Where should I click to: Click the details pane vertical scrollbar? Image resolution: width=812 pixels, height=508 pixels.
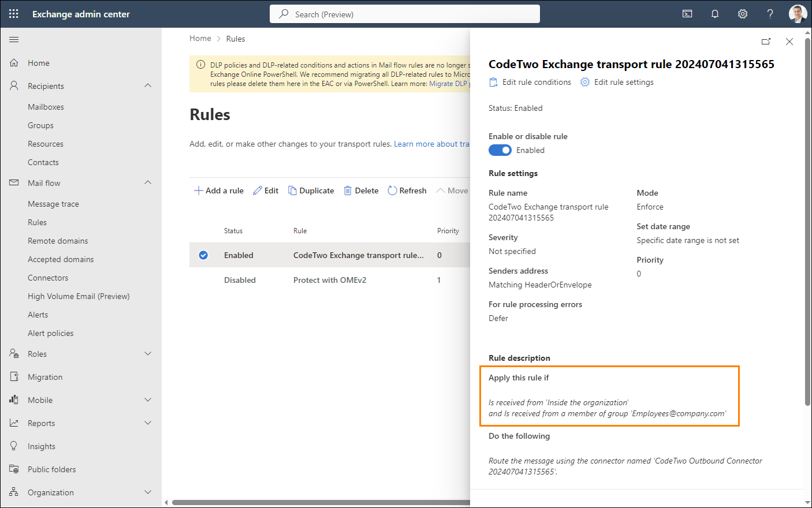tap(807, 222)
